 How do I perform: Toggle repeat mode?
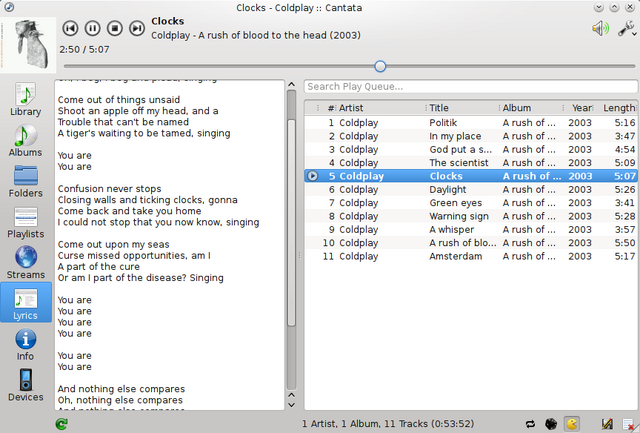pyautogui.click(x=530, y=424)
